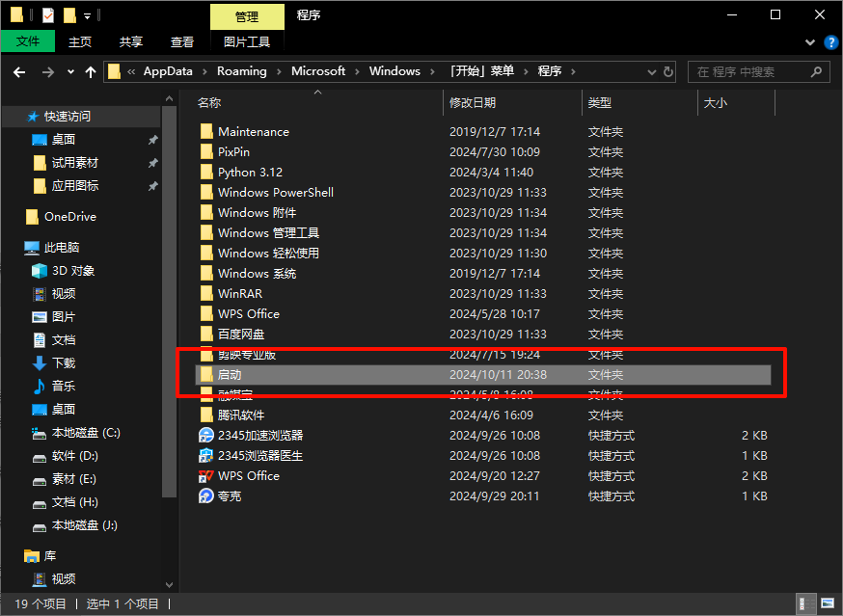The image size is (843, 616).
Task: Click 「开始」菜单 in the address path
Action: pos(481,71)
